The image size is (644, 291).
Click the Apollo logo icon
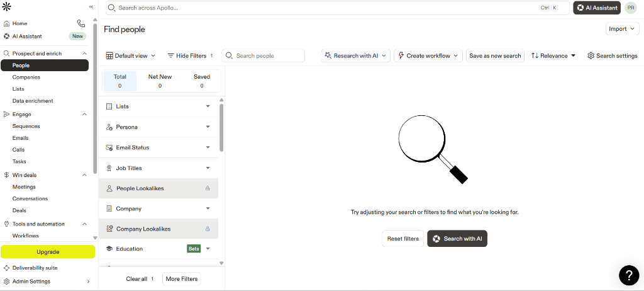(x=6, y=6)
